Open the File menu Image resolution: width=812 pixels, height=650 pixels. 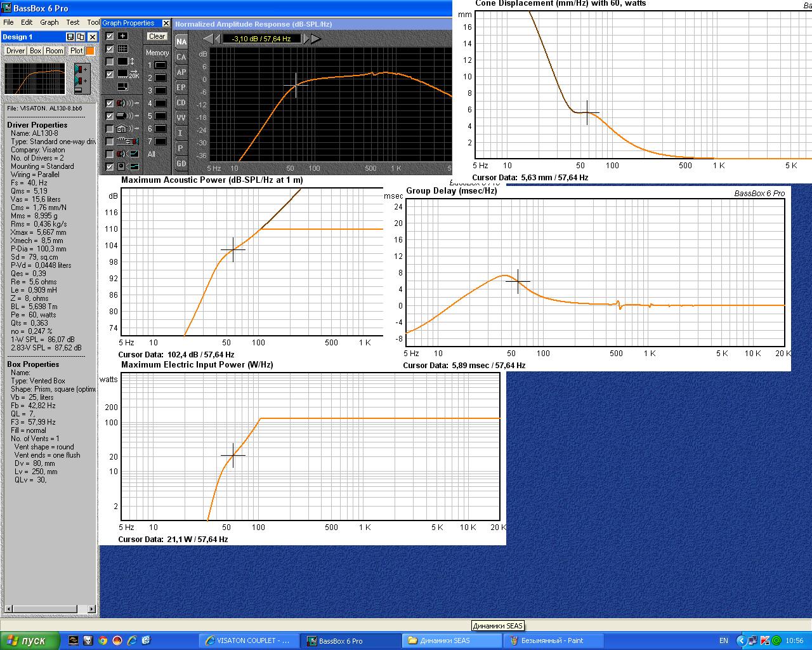point(8,22)
